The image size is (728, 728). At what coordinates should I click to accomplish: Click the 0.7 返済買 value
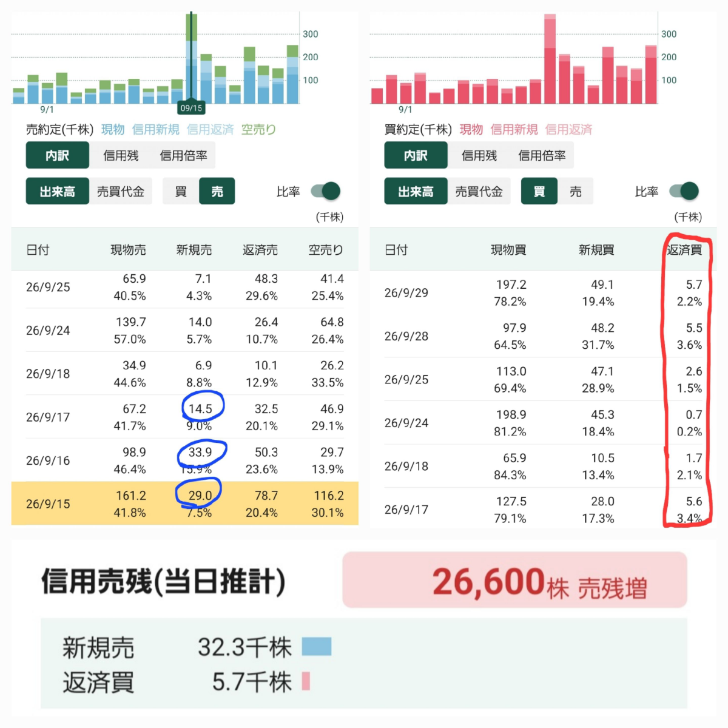[x=694, y=414]
